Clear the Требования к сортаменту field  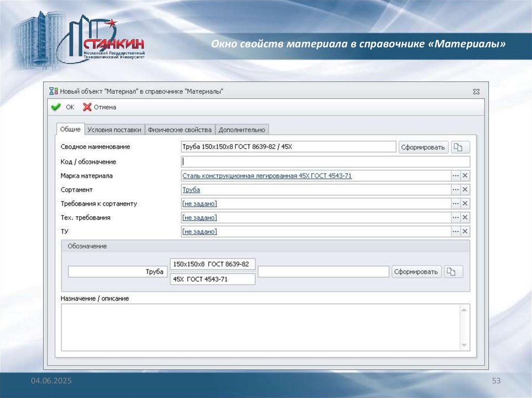465,203
